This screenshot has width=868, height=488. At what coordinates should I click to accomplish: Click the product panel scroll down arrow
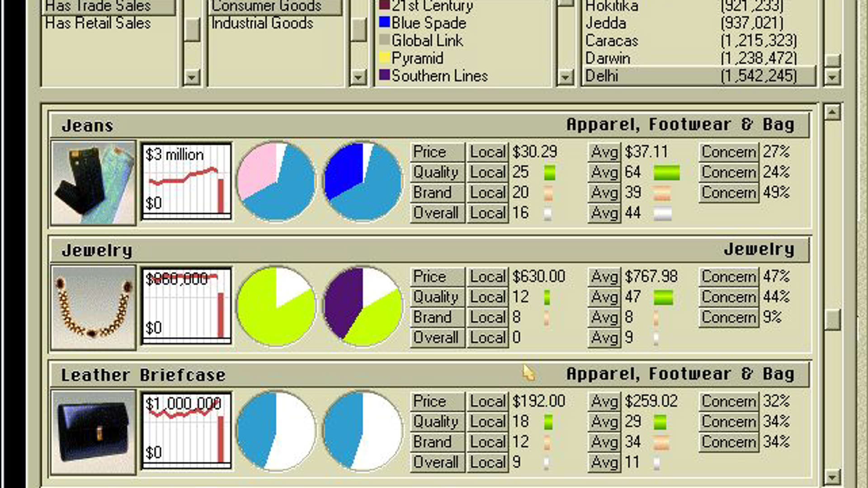click(x=832, y=477)
